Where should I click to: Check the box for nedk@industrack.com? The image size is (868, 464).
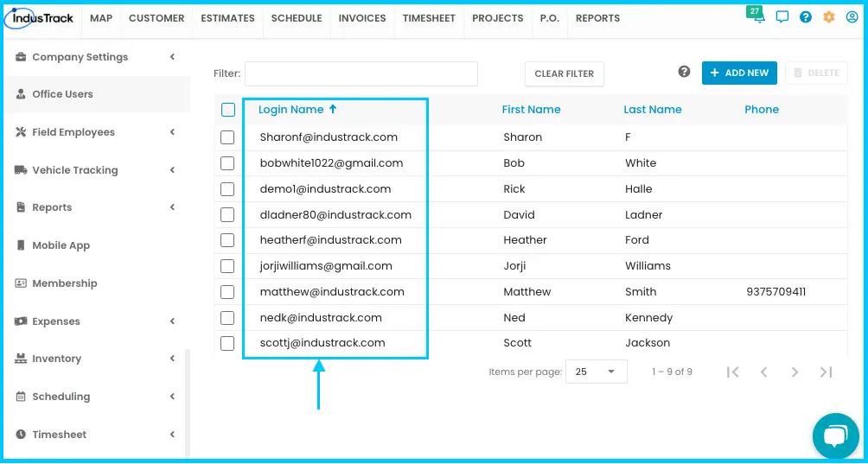tap(227, 318)
